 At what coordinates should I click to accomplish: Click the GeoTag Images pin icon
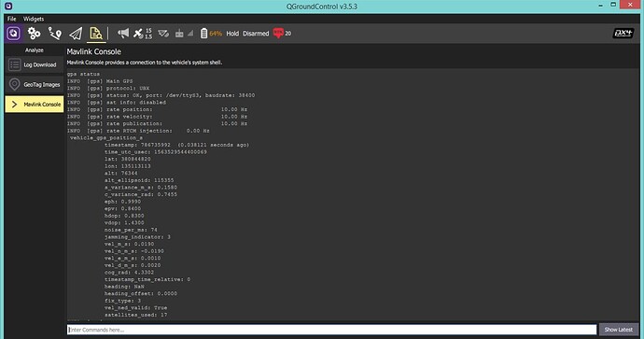click(14, 84)
